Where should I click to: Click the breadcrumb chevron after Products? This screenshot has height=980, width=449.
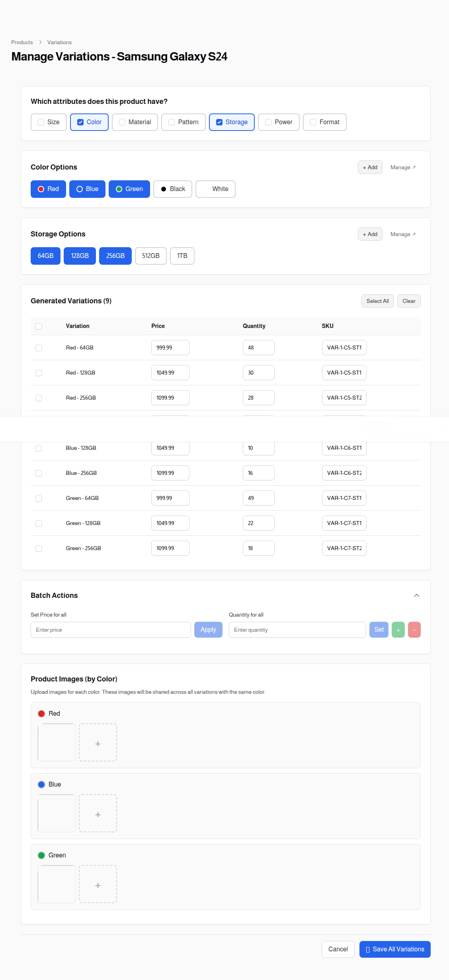[x=40, y=42]
